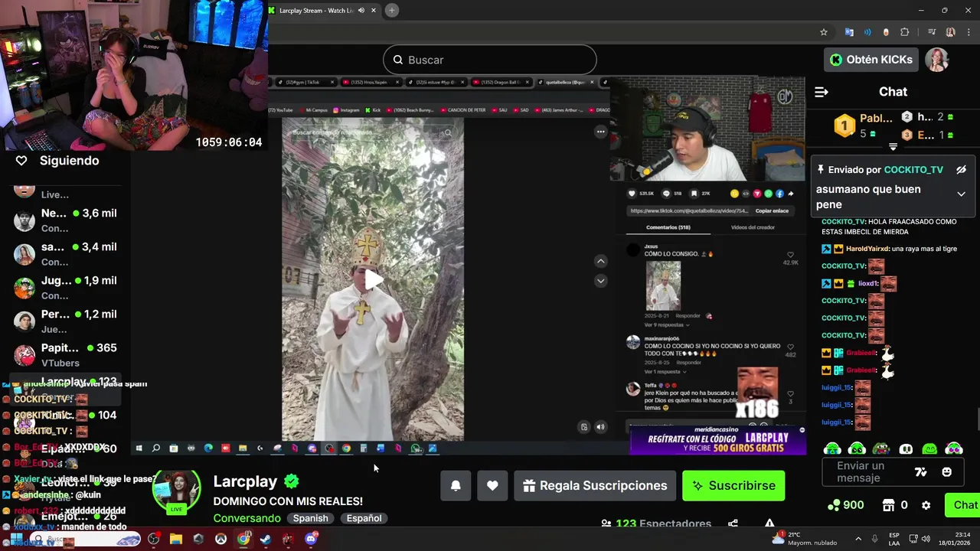Viewport: 980px width, 551px height.
Task: Send message with the green Chat button
Action: click(963, 505)
